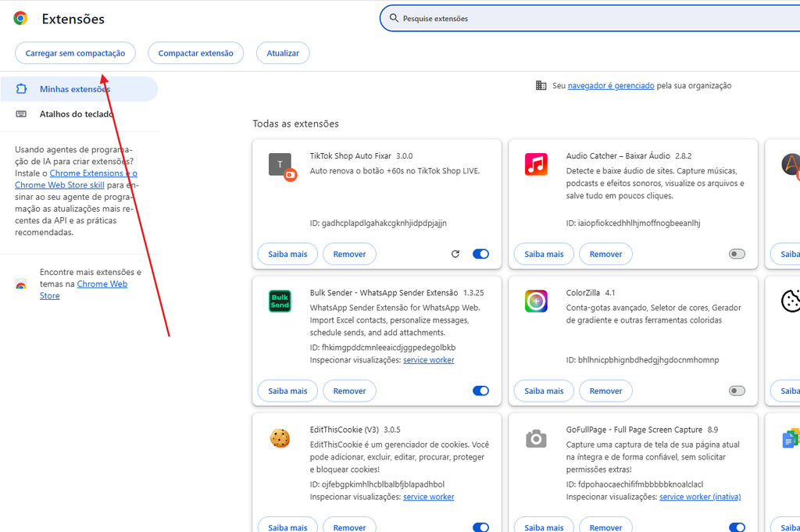Click the Bulk Send extension icon
Screen dimensions: 800x532
point(280,301)
